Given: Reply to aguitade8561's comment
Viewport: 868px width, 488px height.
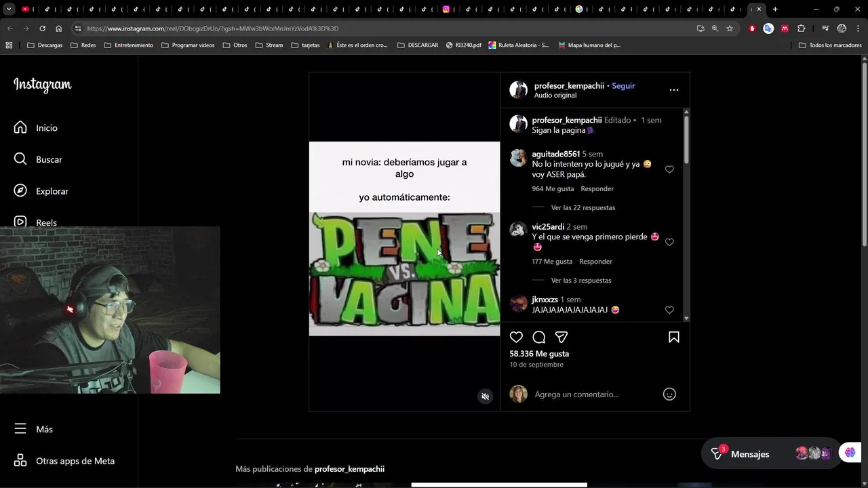Looking at the screenshot, I should pyautogui.click(x=597, y=188).
